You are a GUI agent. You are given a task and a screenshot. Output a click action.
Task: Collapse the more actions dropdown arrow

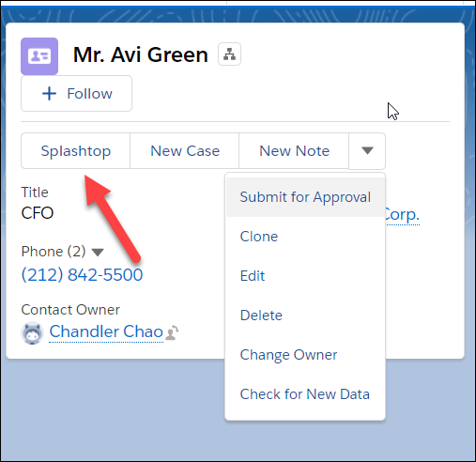(x=367, y=151)
